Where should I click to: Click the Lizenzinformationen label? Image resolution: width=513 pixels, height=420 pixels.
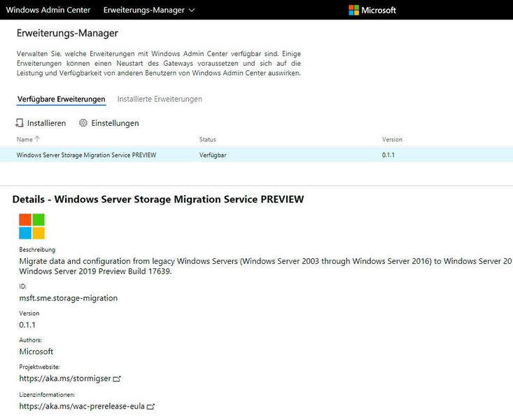click(x=47, y=395)
